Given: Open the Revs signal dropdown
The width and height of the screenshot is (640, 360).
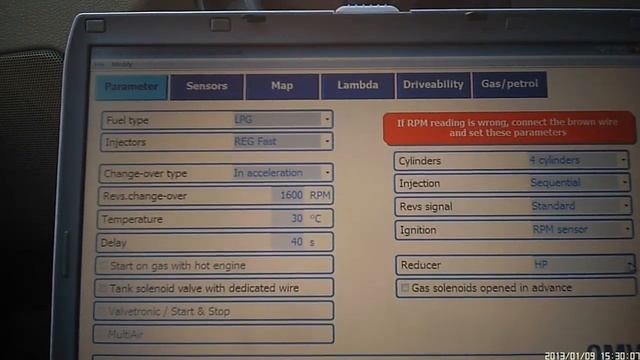Looking at the screenshot, I should click(626, 206).
